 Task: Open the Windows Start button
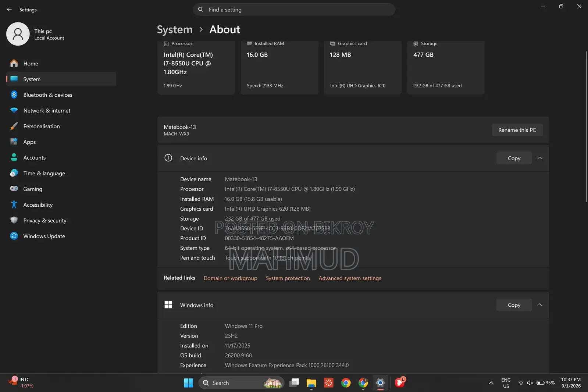[188, 383]
